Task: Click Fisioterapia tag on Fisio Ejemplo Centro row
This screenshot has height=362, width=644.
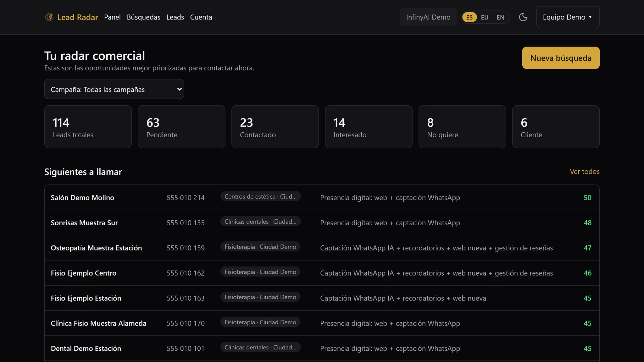Action: click(x=260, y=272)
